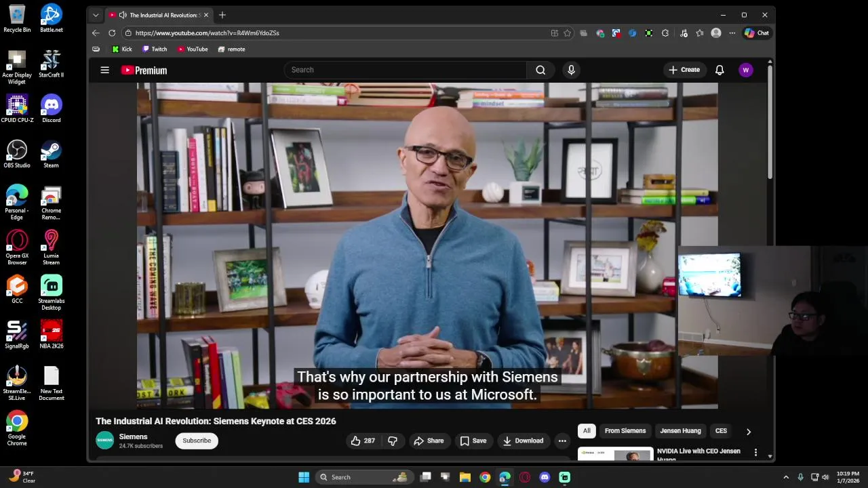Image resolution: width=868 pixels, height=488 pixels.
Task: Open NVIDIA Live with CEO Jensen thumbnail
Action: [x=615, y=454]
